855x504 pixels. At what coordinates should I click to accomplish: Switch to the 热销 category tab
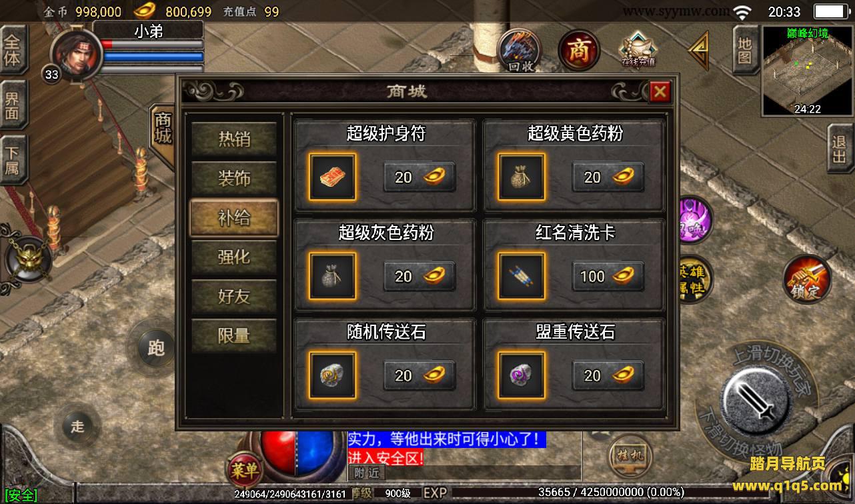[x=234, y=139]
